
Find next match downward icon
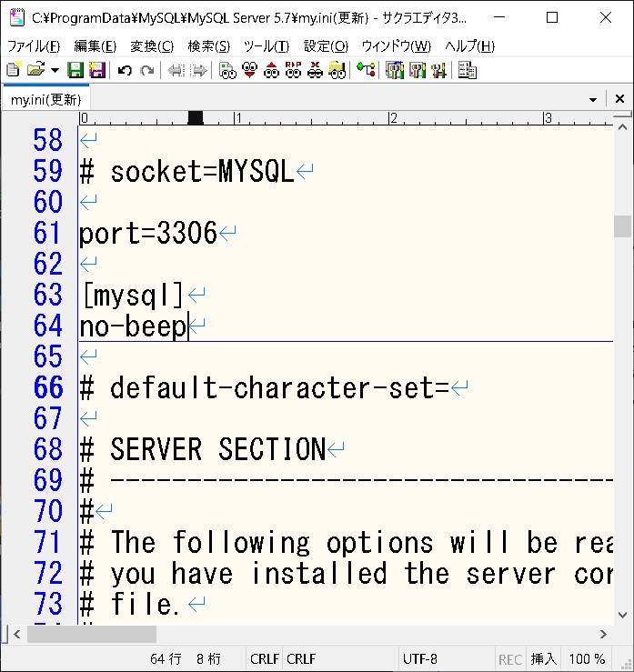[x=249, y=70]
